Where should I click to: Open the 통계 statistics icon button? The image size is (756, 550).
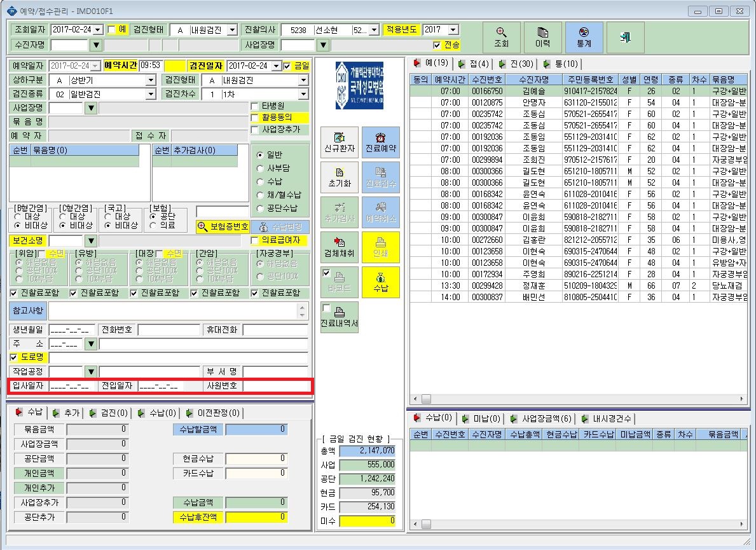pos(584,37)
